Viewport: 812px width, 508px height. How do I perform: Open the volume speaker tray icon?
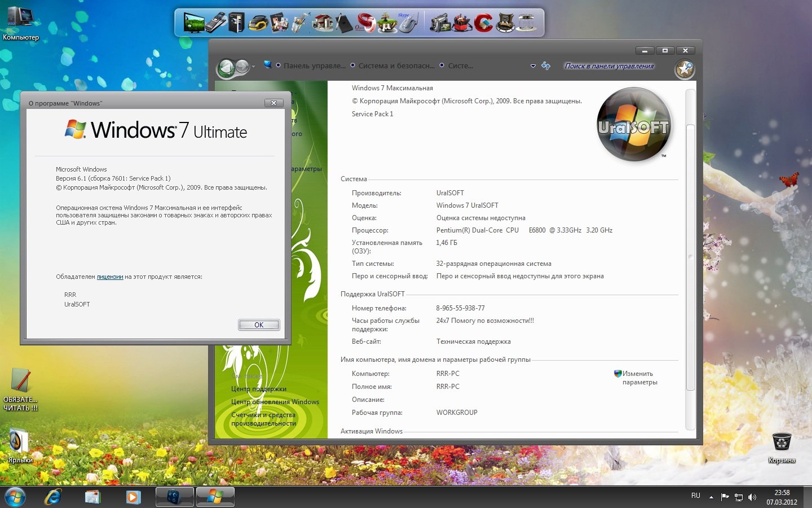coord(752,497)
